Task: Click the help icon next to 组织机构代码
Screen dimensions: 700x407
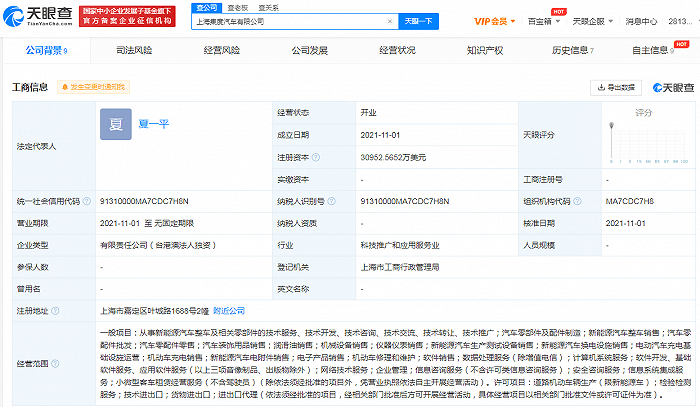Action: click(577, 201)
